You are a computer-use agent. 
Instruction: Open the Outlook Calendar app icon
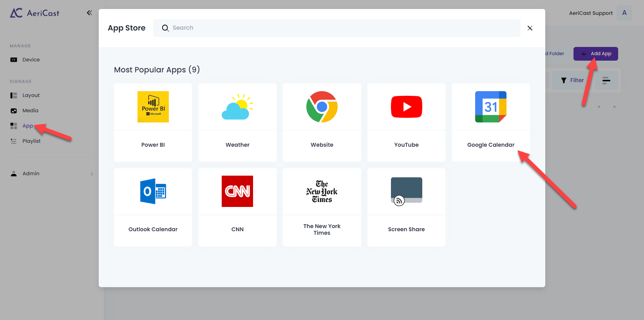point(153,191)
